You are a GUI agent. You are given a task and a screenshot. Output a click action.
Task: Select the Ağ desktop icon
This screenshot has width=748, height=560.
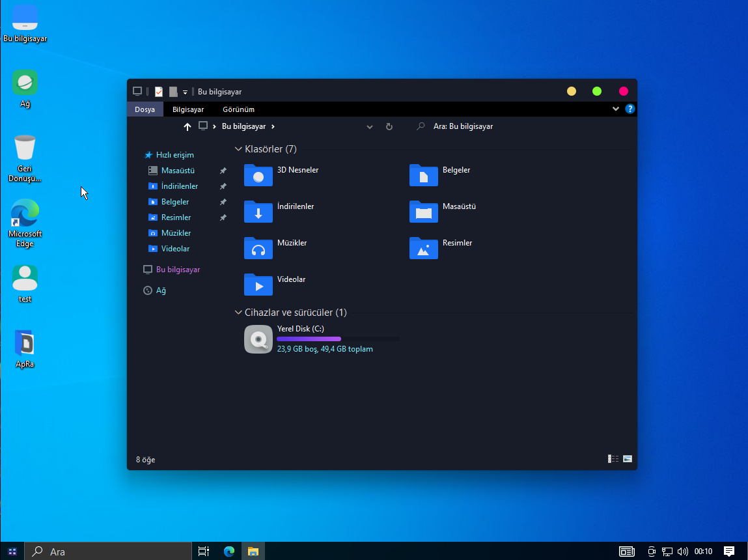[25, 89]
